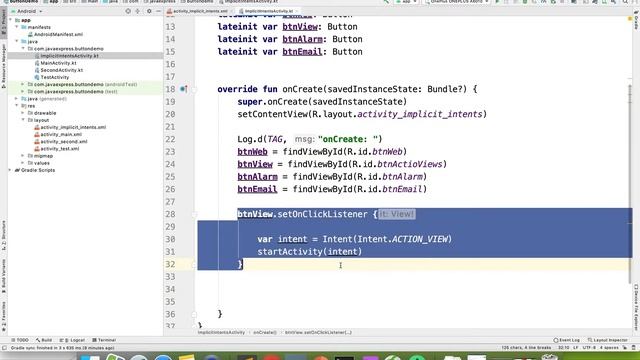
Task: Fold the setOnClickListener block at line 28
Action: tap(194, 214)
